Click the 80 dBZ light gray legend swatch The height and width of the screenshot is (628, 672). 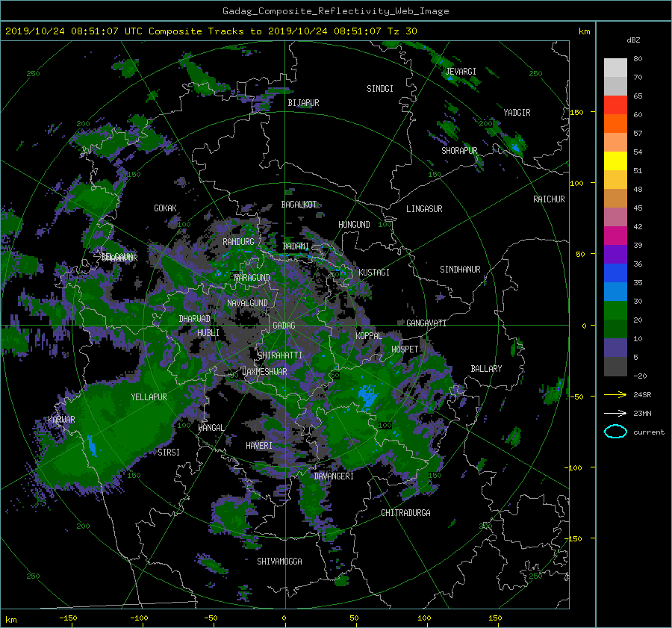(x=615, y=67)
